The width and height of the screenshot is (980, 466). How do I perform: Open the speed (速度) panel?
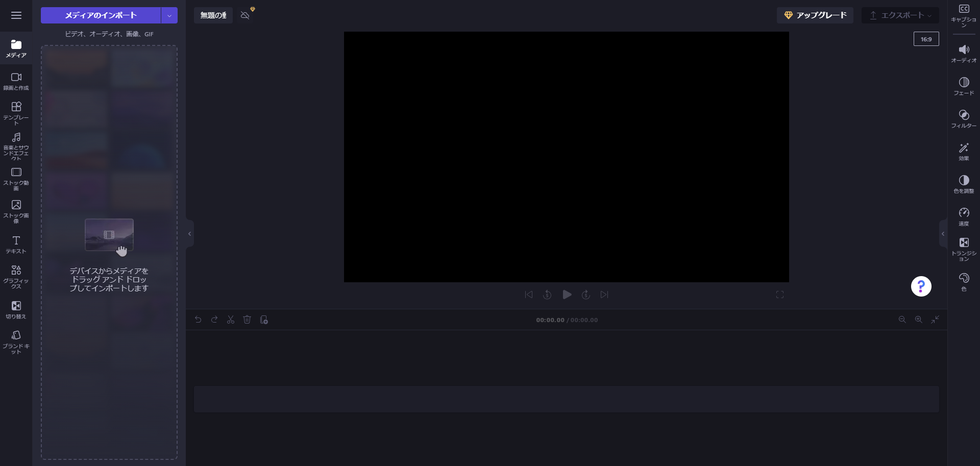click(x=964, y=216)
